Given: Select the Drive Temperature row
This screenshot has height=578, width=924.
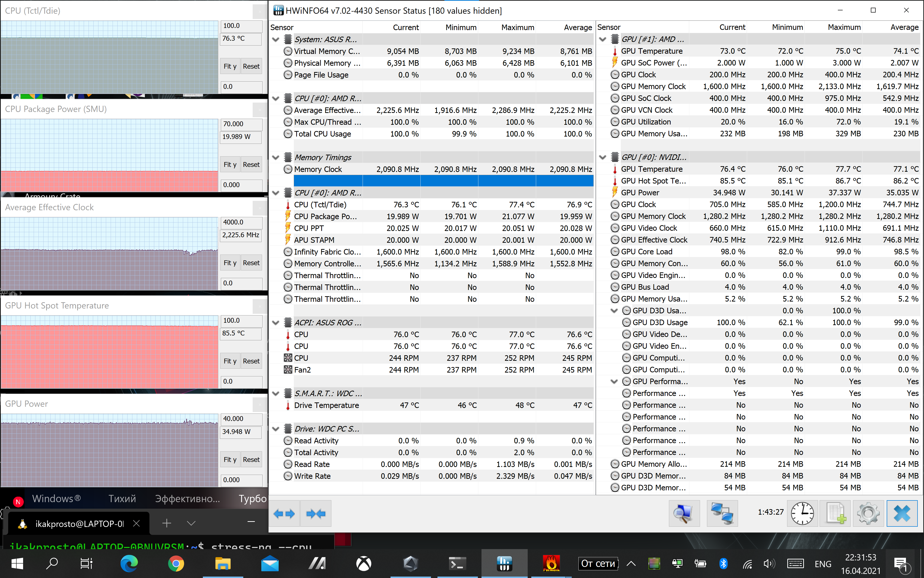Looking at the screenshot, I should (x=431, y=405).
